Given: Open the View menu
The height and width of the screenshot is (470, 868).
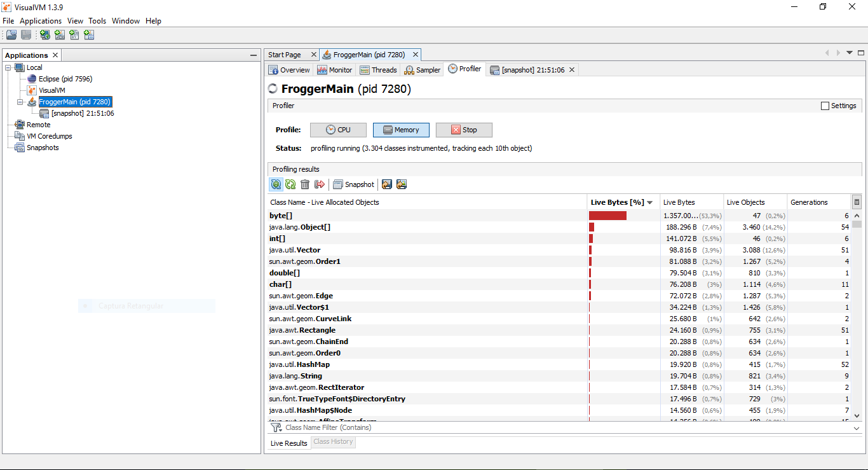Looking at the screenshot, I should click(75, 21).
